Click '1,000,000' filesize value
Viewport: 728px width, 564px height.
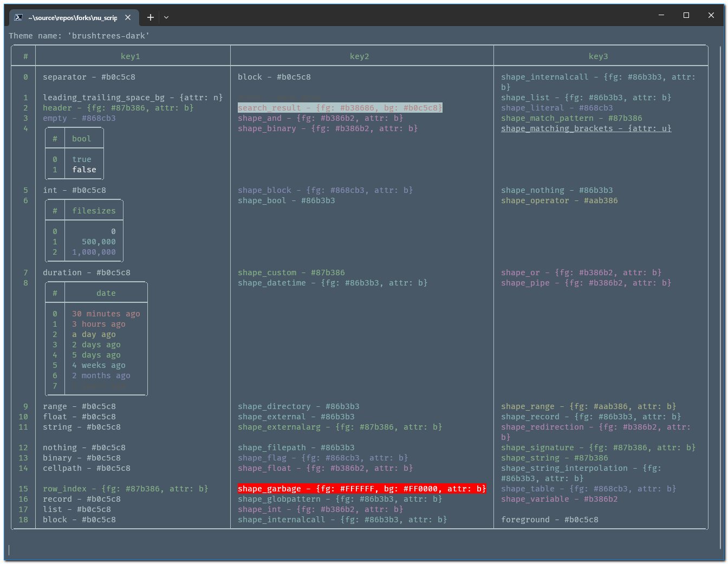click(x=94, y=252)
